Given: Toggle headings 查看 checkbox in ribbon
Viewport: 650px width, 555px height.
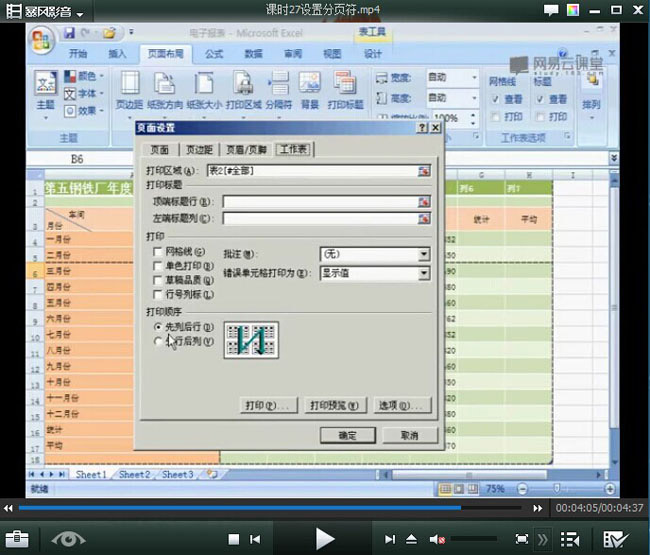Looking at the screenshot, I should 540,99.
